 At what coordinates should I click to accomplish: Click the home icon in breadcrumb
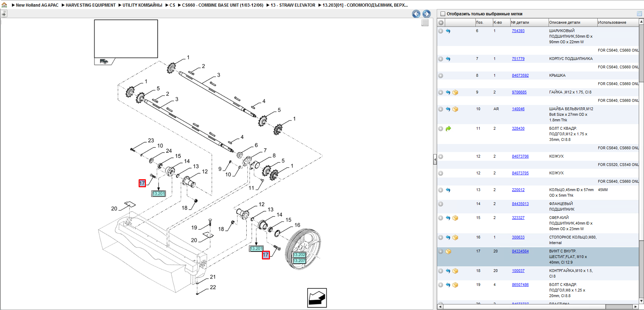pos(4,5)
